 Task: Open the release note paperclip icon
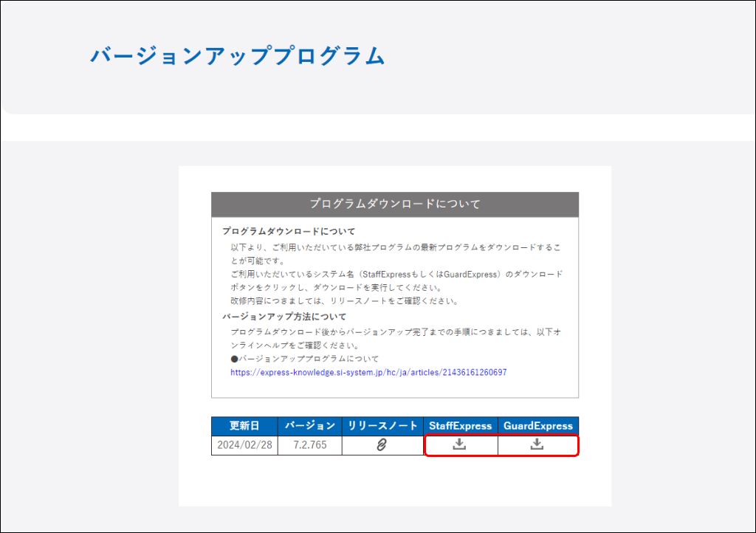[382, 444]
